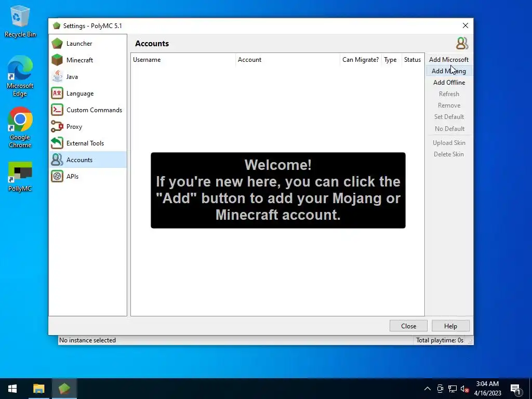This screenshot has width=532, height=399.
Task: Click the network tray icon
Action: pyautogui.click(x=453, y=389)
